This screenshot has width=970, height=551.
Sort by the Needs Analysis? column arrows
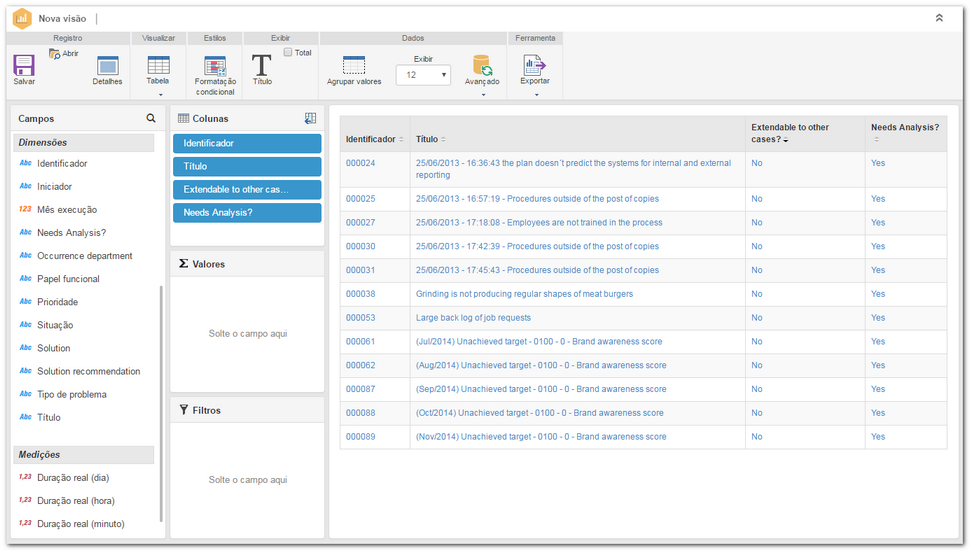click(x=876, y=140)
